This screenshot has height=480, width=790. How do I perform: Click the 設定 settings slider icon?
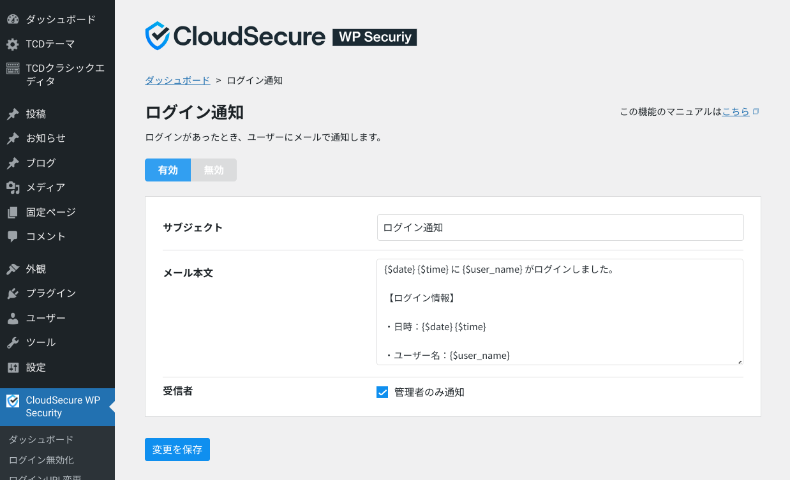13,368
